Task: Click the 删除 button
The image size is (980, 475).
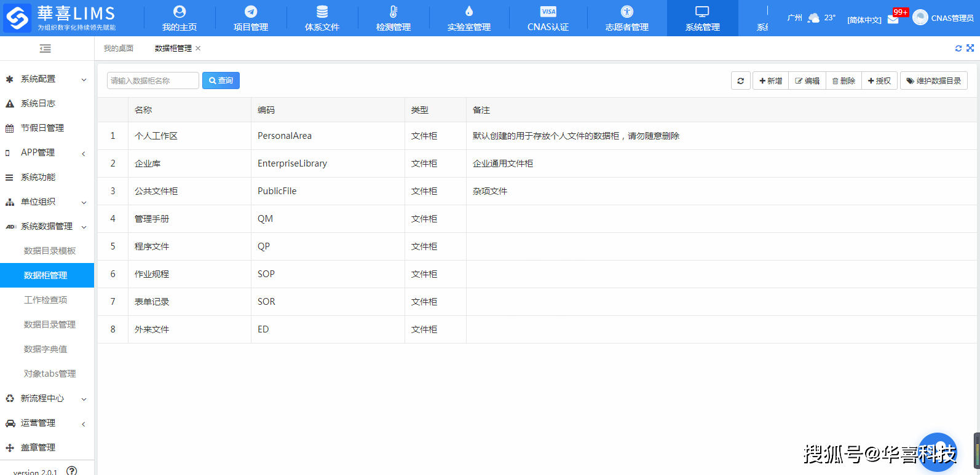Action: coord(844,80)
